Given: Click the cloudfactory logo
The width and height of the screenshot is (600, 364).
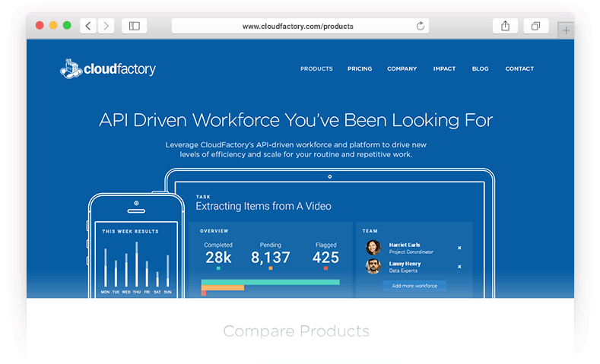Looking at the screenshot, I should (x=108, y=69).
